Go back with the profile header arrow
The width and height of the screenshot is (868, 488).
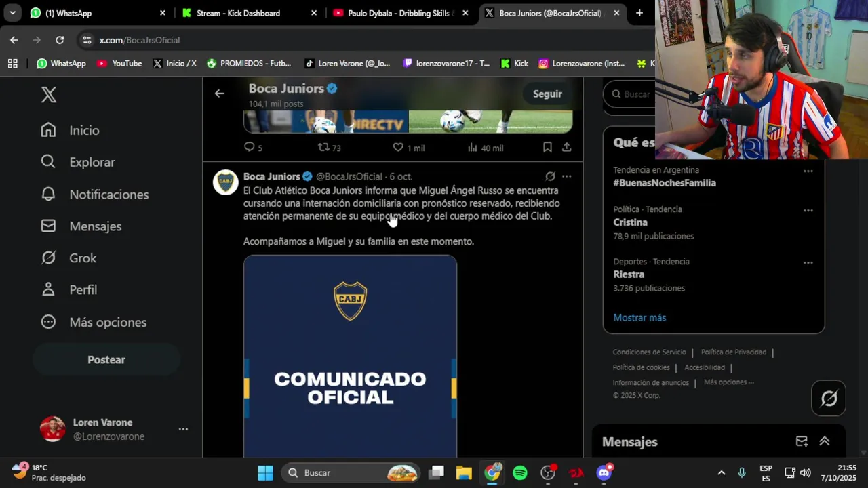pos(219,94)
